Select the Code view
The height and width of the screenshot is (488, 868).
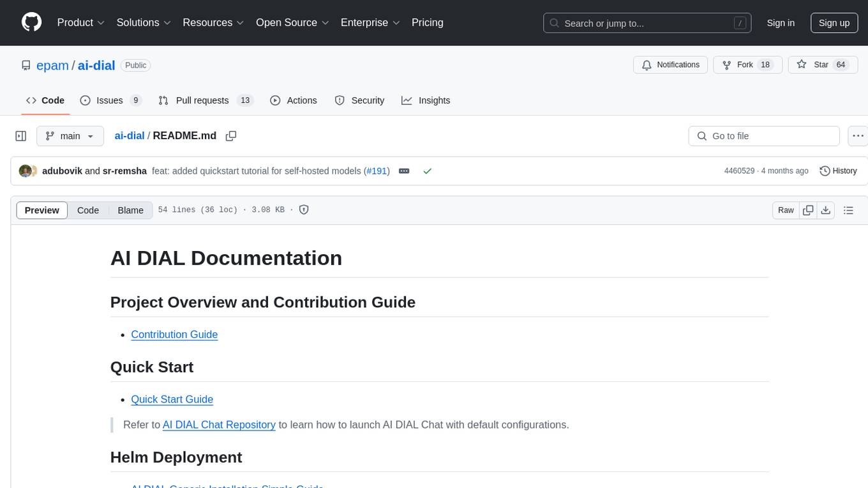tap(88, 210)
